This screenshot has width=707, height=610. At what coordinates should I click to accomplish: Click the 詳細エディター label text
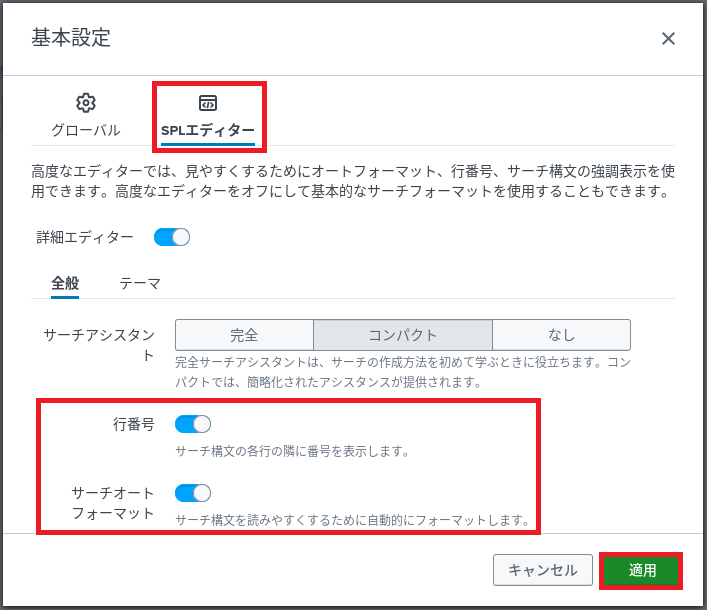click(x=85, y=237)
